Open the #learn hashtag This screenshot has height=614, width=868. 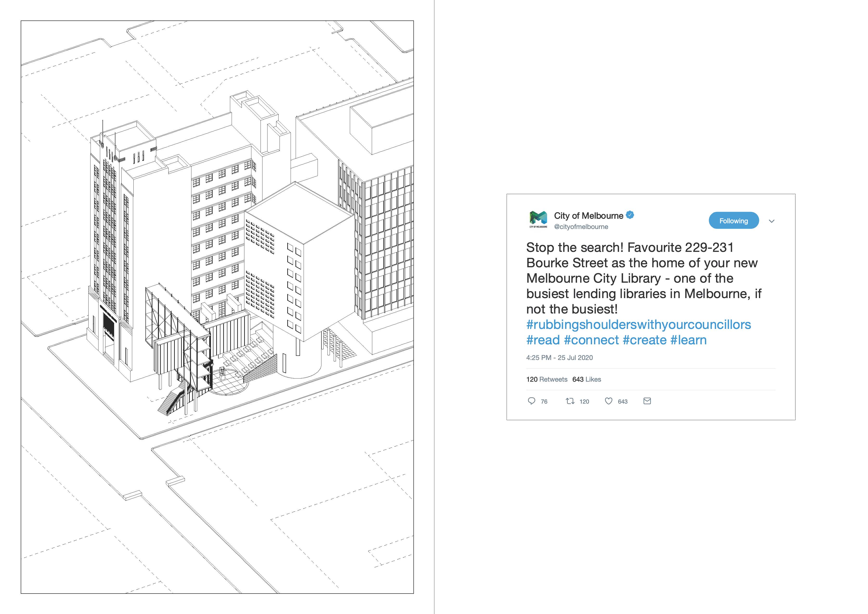688,340
